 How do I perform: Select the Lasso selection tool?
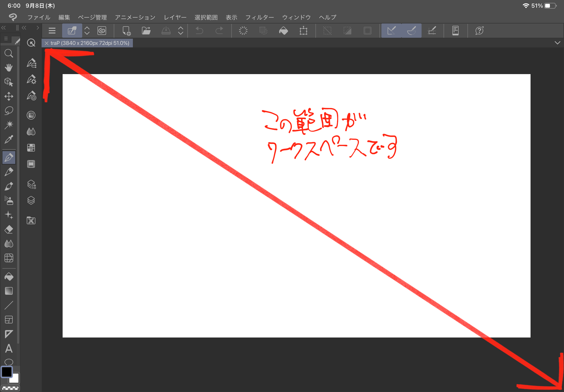(x=9, y=110)
